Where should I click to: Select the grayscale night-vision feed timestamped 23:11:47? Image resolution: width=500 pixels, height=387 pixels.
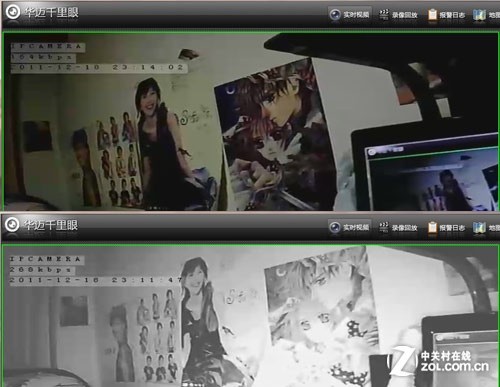pos(251,316)
